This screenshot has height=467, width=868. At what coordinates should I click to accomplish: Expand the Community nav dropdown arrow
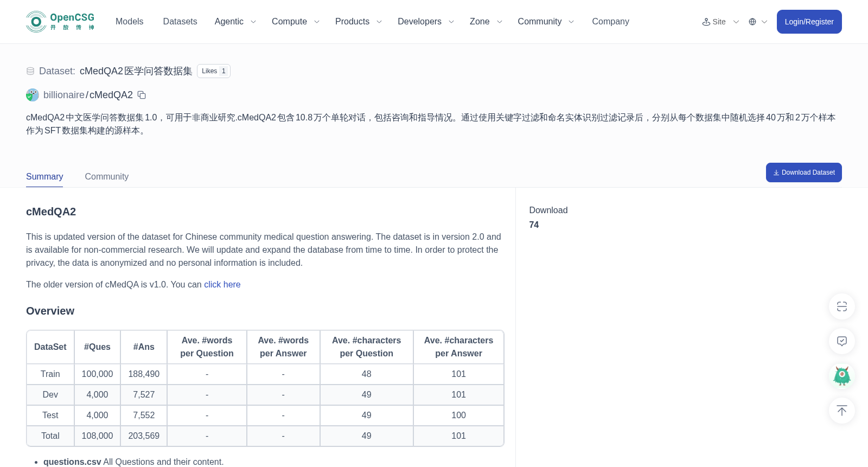571,22
